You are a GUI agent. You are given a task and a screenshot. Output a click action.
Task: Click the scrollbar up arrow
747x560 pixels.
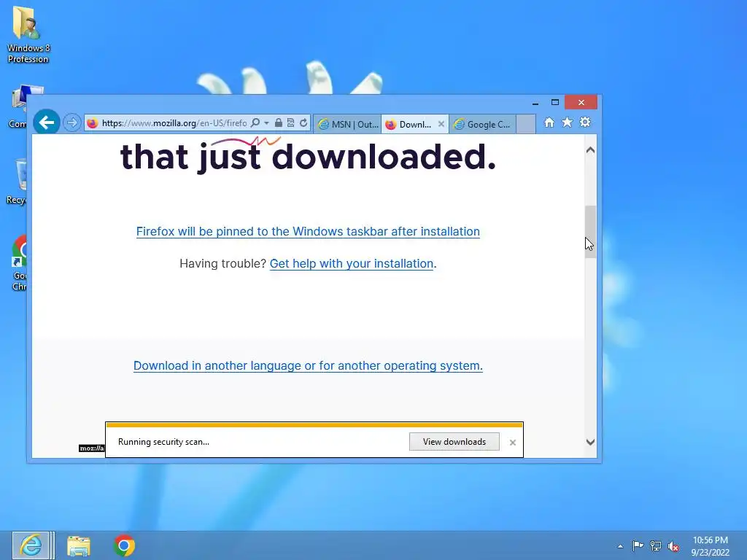(590, 150)
